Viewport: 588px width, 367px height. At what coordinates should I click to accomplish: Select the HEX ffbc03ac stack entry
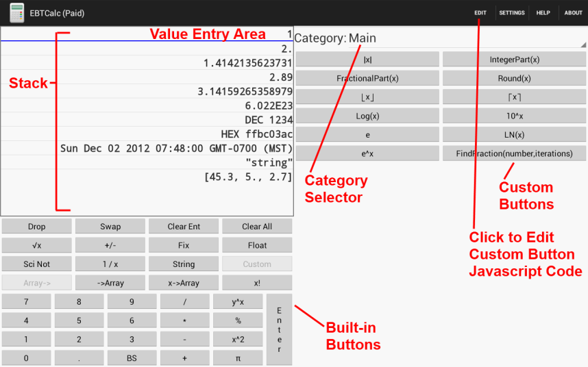pos(147,134)
